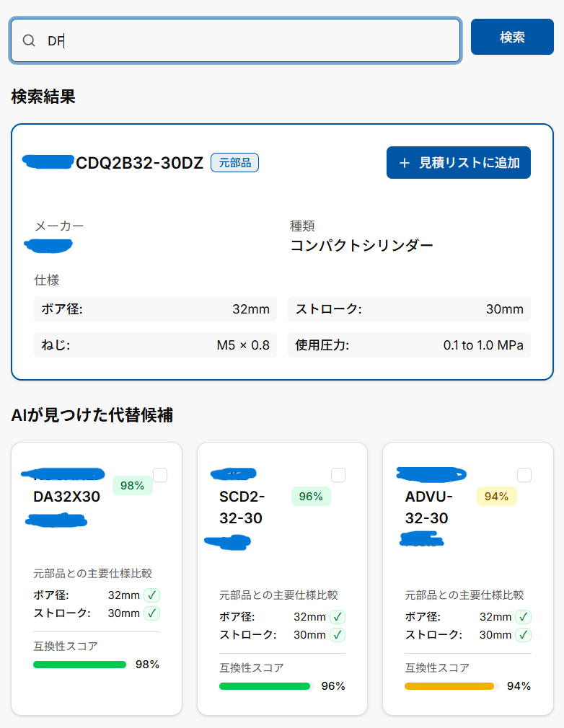Image resolution: width=564 pixels, height=728 pixels.
Task: Click the 98% badge on DA32X30 card
Action: 133,486
